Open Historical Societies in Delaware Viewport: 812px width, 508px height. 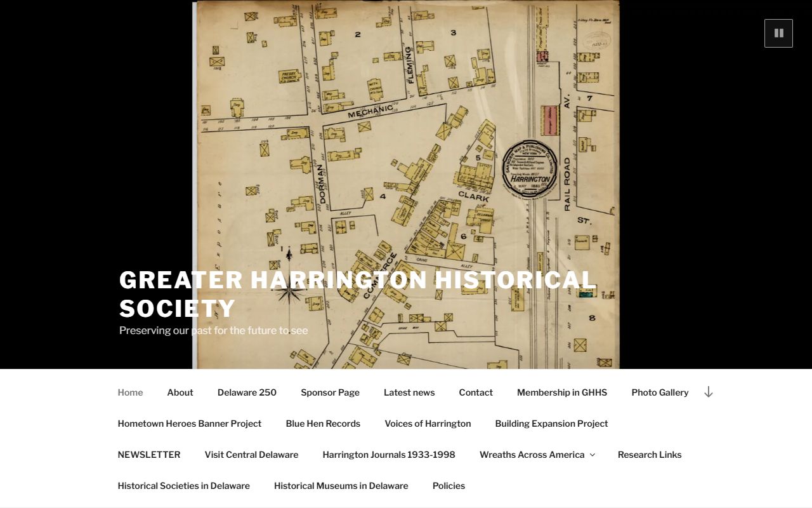184,486
